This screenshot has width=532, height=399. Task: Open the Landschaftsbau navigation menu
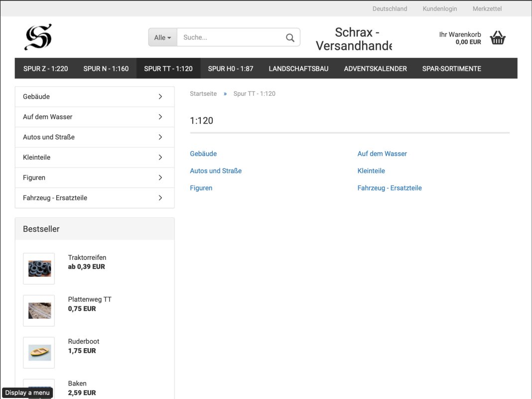point(298,69)
